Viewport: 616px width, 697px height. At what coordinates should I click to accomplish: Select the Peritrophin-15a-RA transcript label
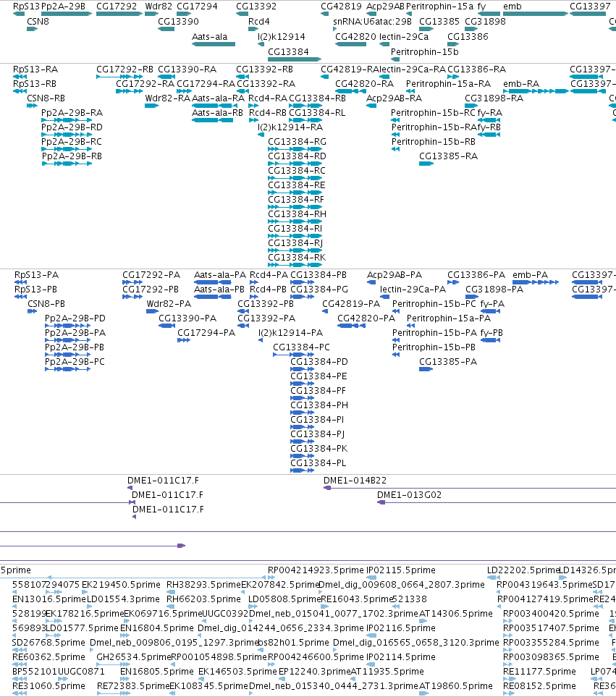click(x=449, y=84)
